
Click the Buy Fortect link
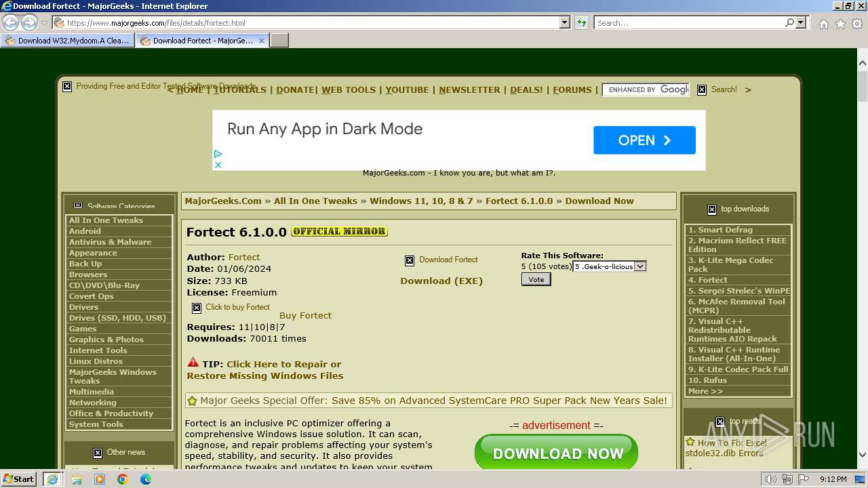(x=305, y=315)
